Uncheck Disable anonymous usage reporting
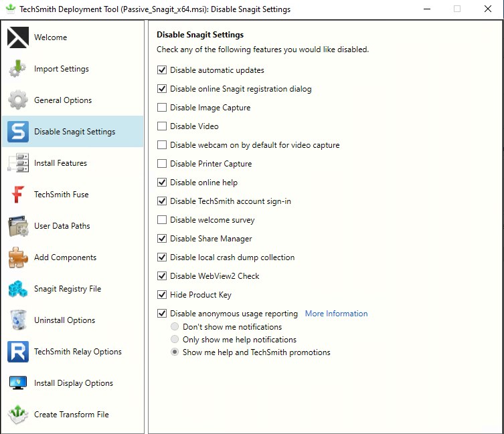This screenshot has width=504, height=434. 162,313
